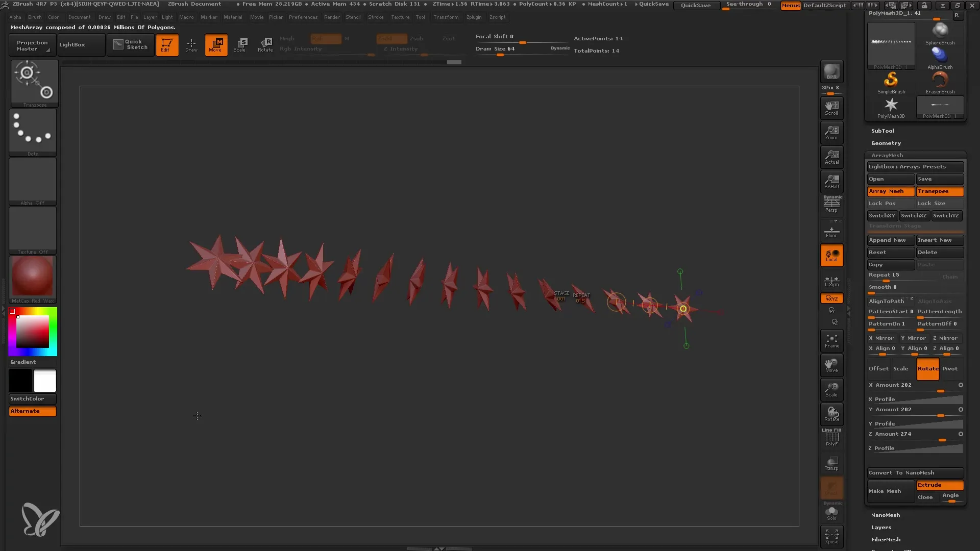Select the Scale tool in toolbar
Screen dimensions: 980x551
(239, 44)
